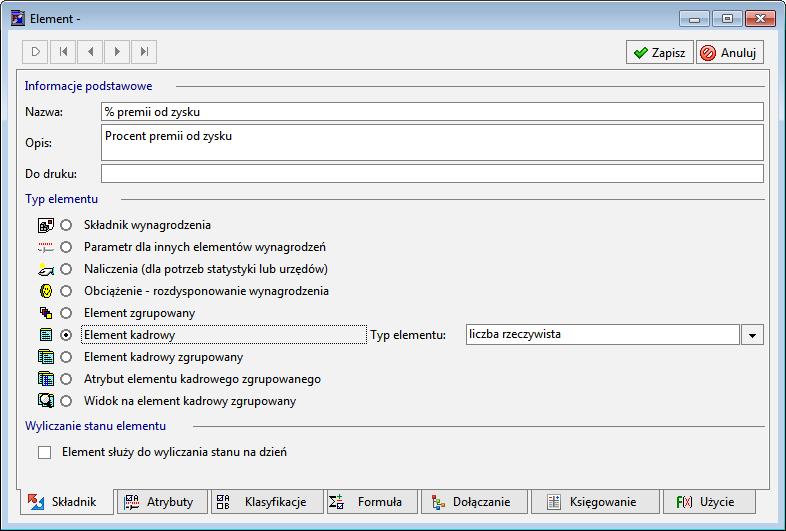Click the Opis text area

tap(432, 143)
